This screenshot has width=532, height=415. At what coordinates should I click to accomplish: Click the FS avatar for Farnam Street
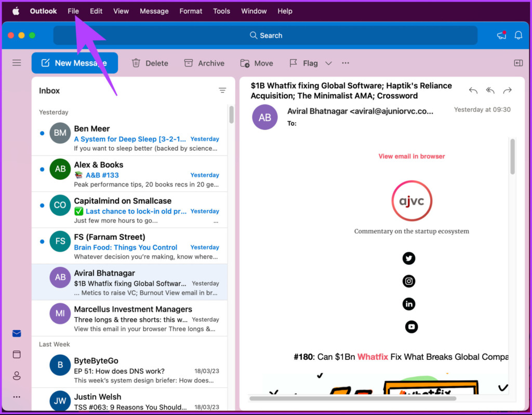pyautogui.click(x=60, y=241)
